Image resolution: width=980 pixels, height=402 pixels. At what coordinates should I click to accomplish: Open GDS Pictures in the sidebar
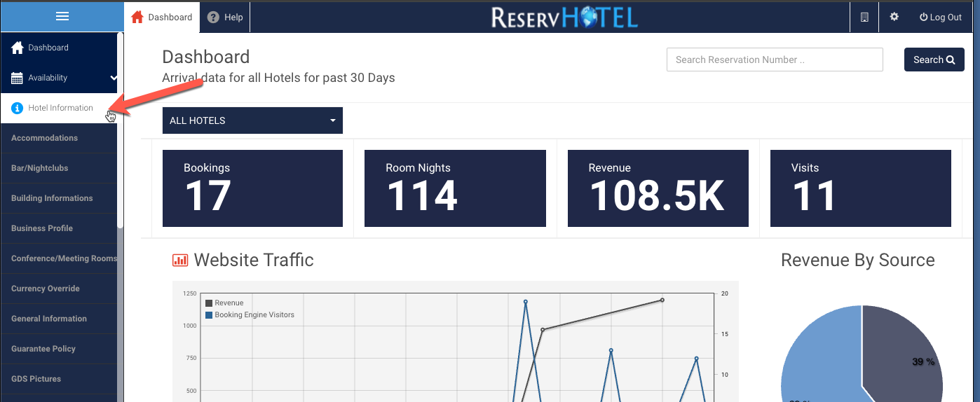tap(59, 379)
